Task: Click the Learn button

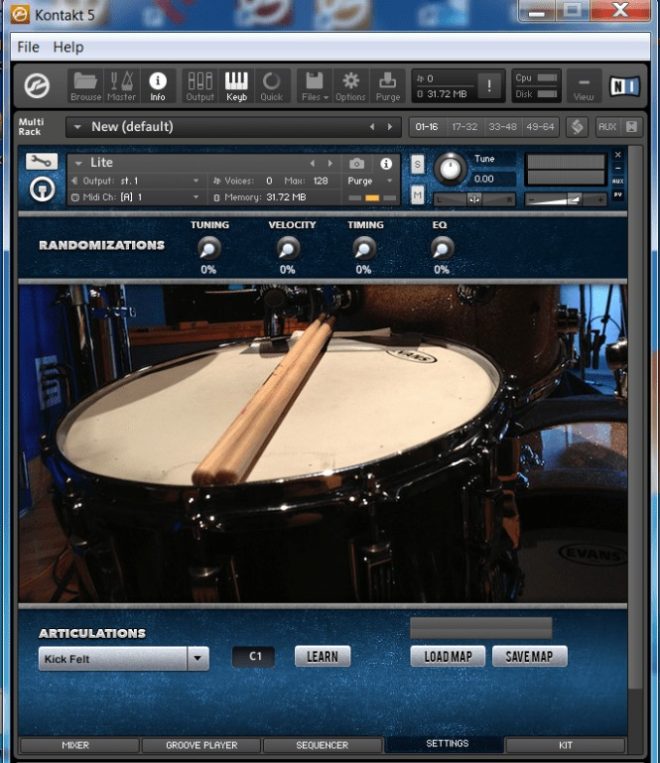Action: (x=322, y=657)
